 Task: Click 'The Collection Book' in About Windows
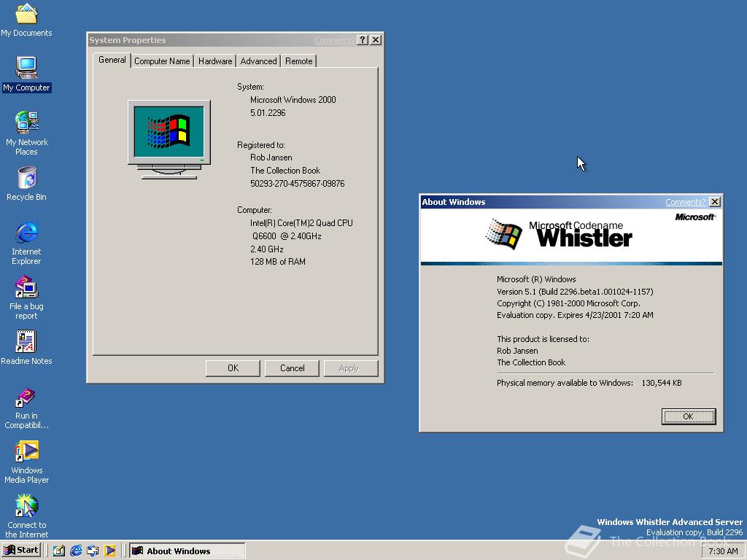pyautogui.click(x=531, y=362)
